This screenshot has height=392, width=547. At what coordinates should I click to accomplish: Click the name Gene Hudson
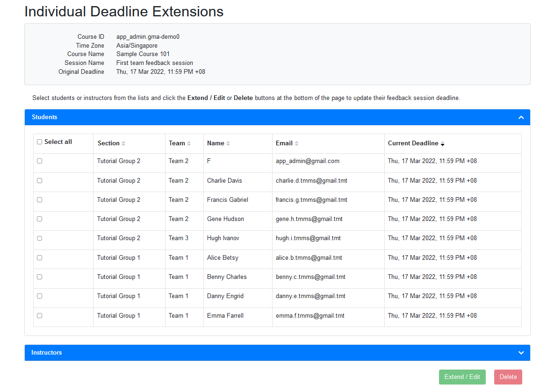point(225,219)
